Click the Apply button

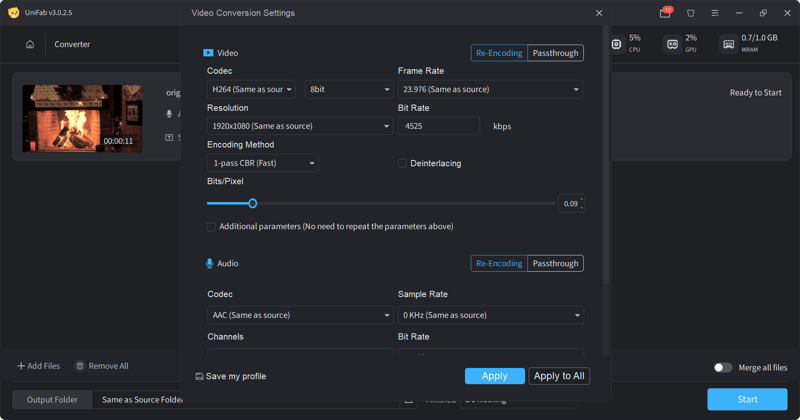tap(494, 376)
